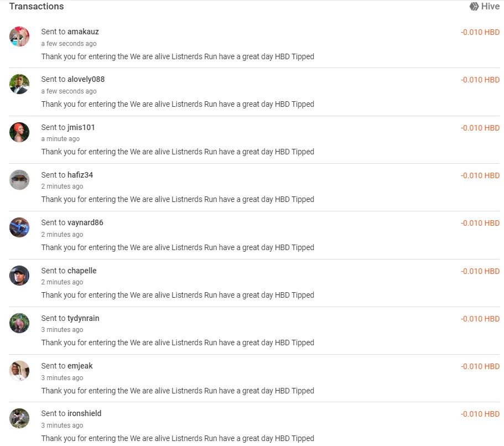
Task: Open alovely088's profile avatar
Action: [x=19, y=84]
